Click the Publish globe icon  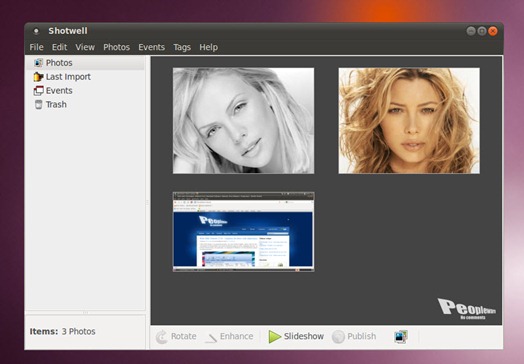[338, 337]
